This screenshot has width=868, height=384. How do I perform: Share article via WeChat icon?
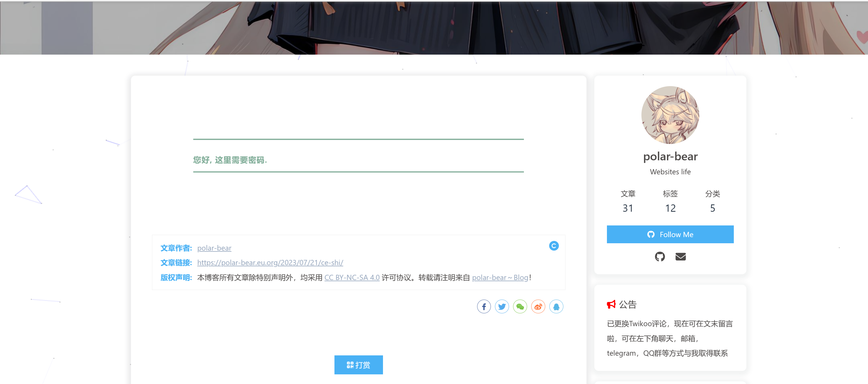coord(520,307)
